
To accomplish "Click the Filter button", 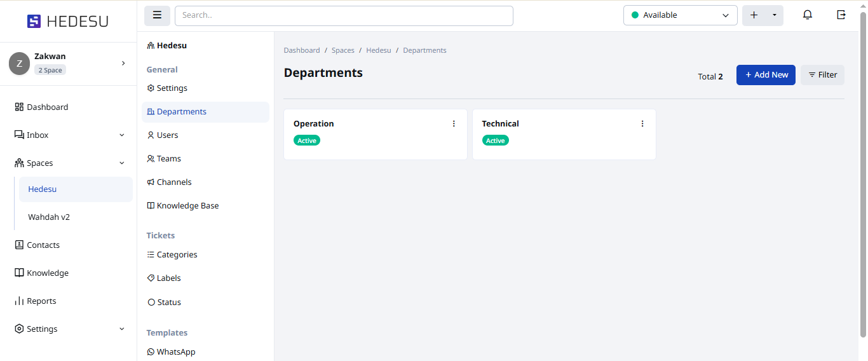I will 822,75.
